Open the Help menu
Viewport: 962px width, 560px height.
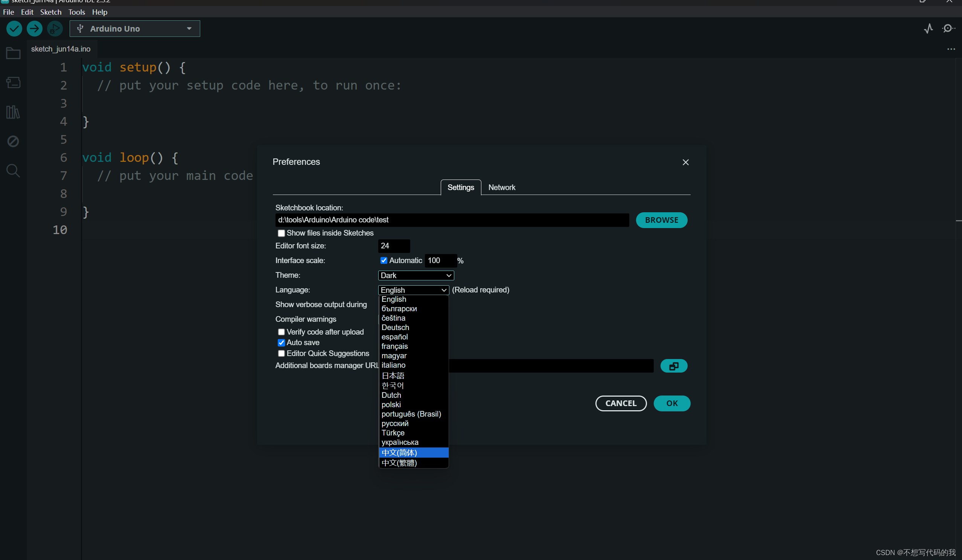(x=100, y=12)
